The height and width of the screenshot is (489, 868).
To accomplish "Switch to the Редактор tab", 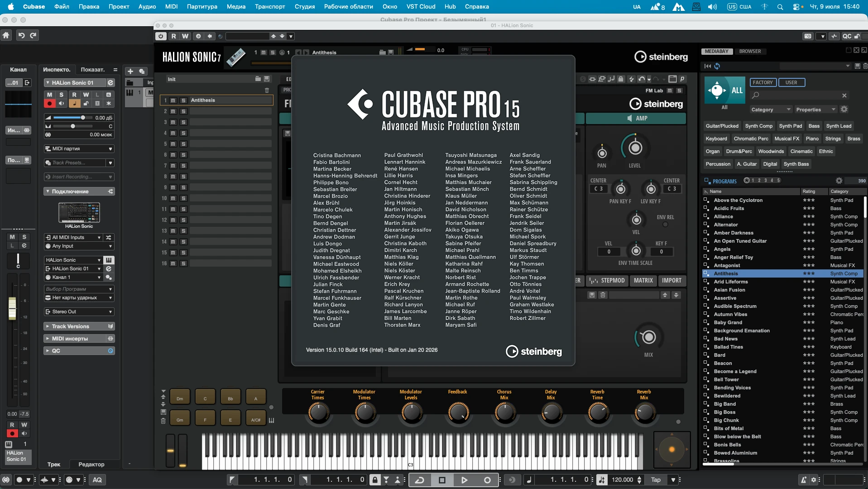I will [91, 465].
